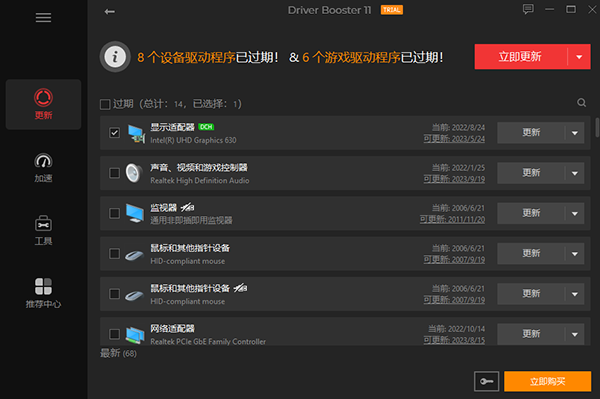Click the orange 立即购买 button
Image resolution: width=600 pixels, height=399 pixels.
[548, 381]
